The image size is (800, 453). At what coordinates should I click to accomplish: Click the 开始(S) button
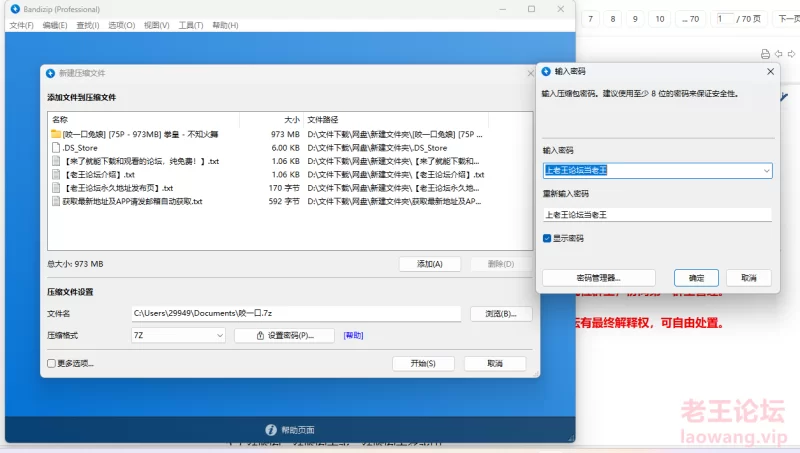tap(423, 363)
